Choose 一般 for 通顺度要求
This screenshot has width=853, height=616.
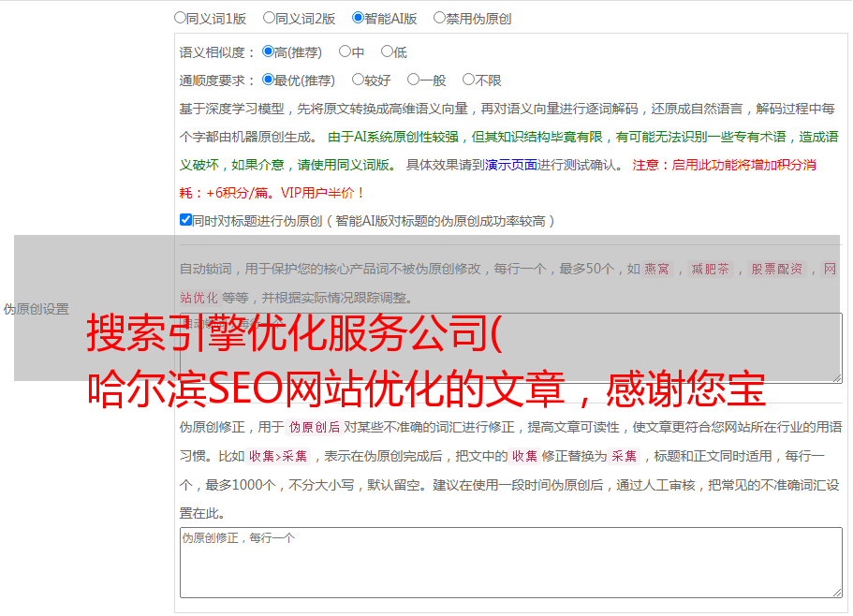pyautogui.click(x=414, y=81)
